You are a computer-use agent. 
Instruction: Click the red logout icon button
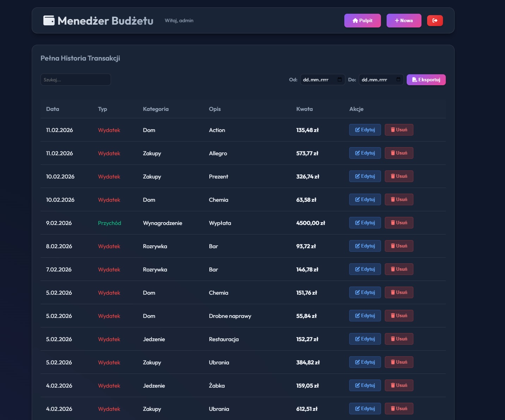(435, 20)
